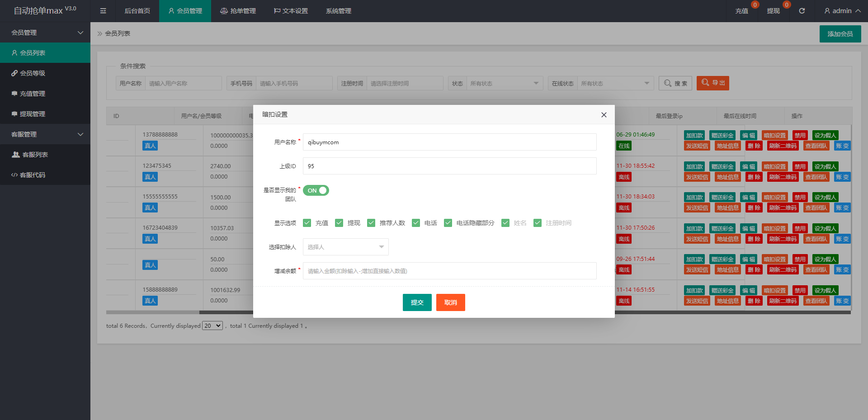Click the 用户名称 search input

[184, 83]
